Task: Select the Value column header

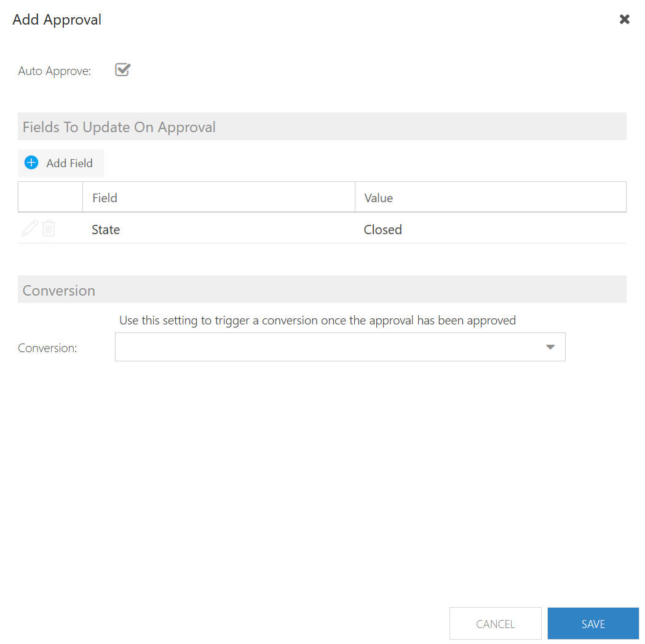Action: pos(490,197)
